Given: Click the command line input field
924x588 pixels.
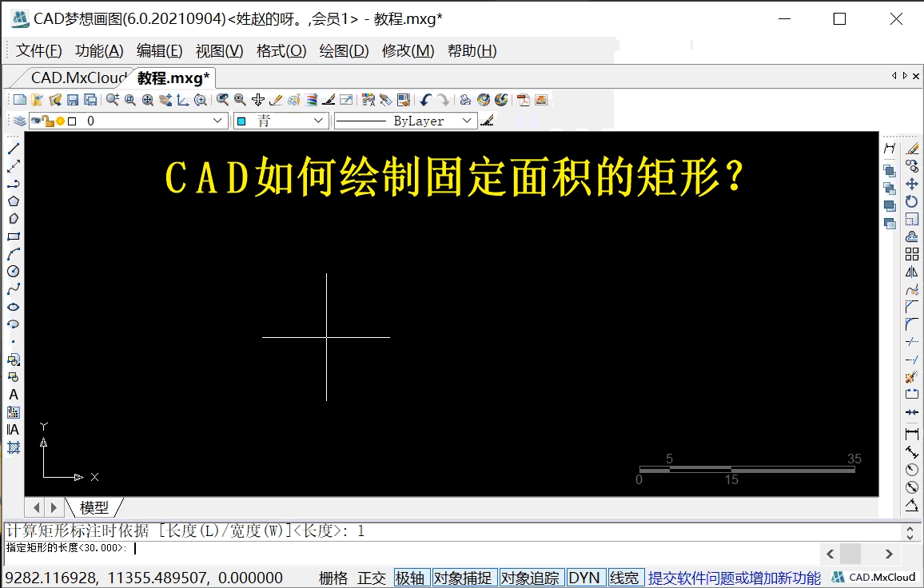Looking at the screenshot, I should 412,548.
